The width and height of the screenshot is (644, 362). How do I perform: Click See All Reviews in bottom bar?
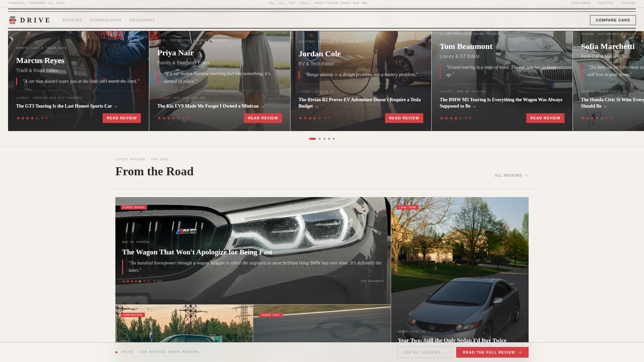point(425,352)
